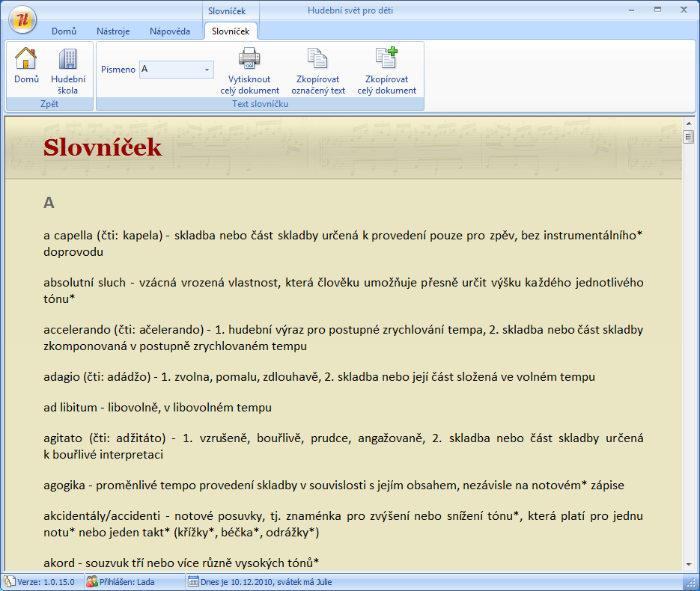Click the 'agitato' glossary entry
700x591 pixels.
click(344, 446)
